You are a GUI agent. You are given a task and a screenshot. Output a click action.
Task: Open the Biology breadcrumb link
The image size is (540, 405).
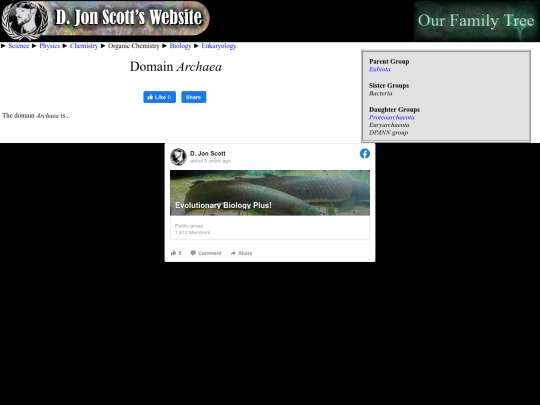click(180, 46)
